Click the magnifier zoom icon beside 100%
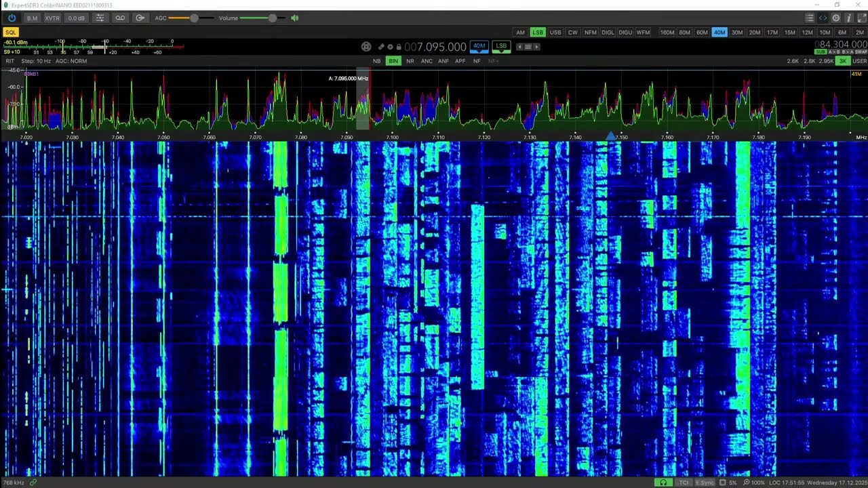 [x=746, y=483]
